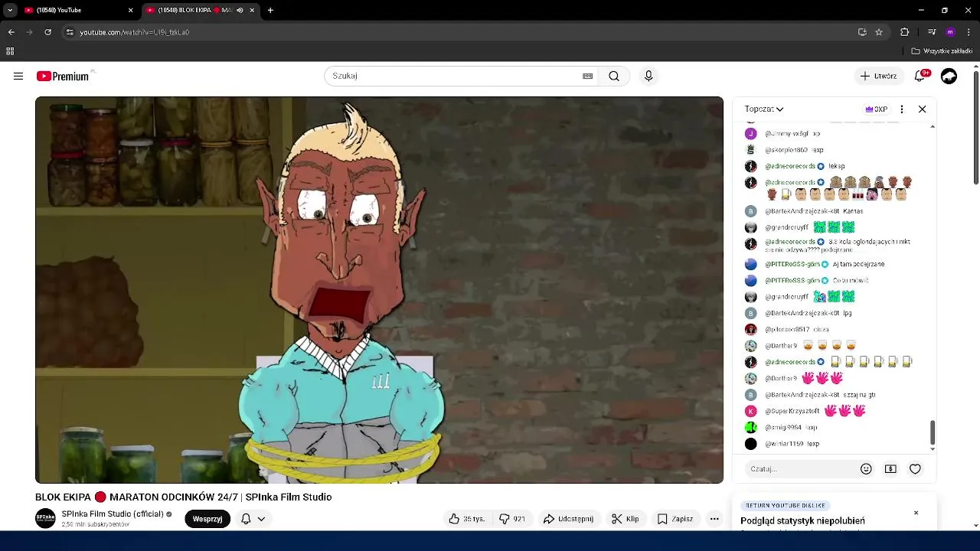Click the address bar URL
This screenshot has width=980, height=551.
[x=135, y=32]
